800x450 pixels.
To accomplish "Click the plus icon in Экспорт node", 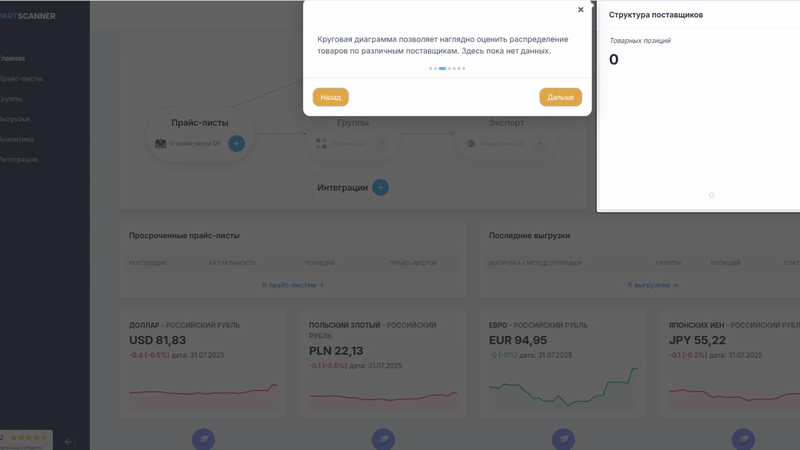I will (540, 143).
